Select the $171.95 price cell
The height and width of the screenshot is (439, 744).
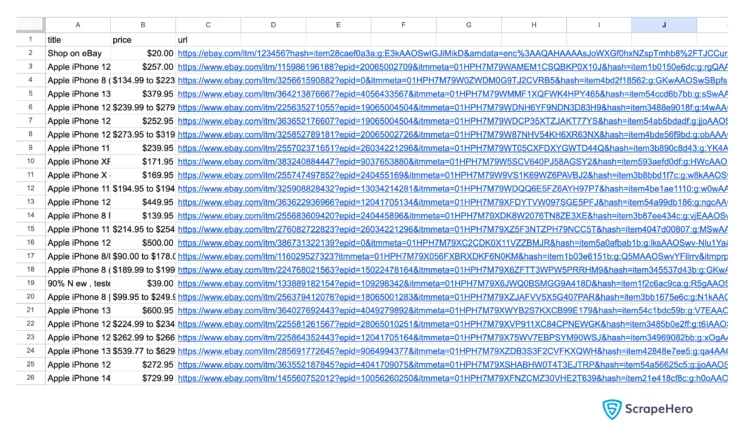143,162
